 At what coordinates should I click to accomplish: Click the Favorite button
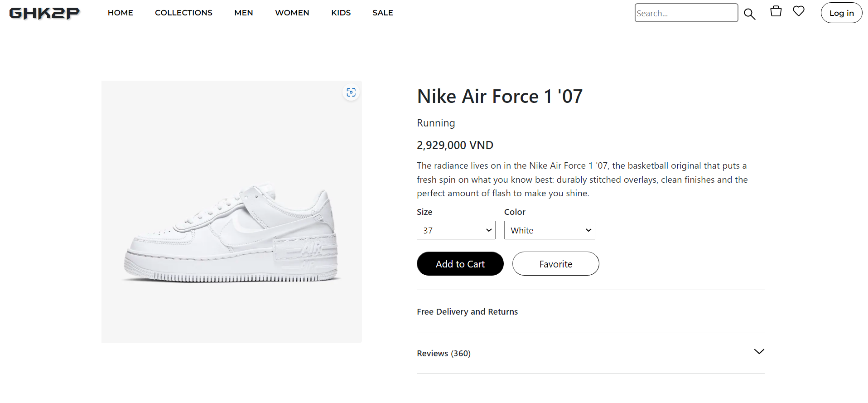tap(556, 264)
